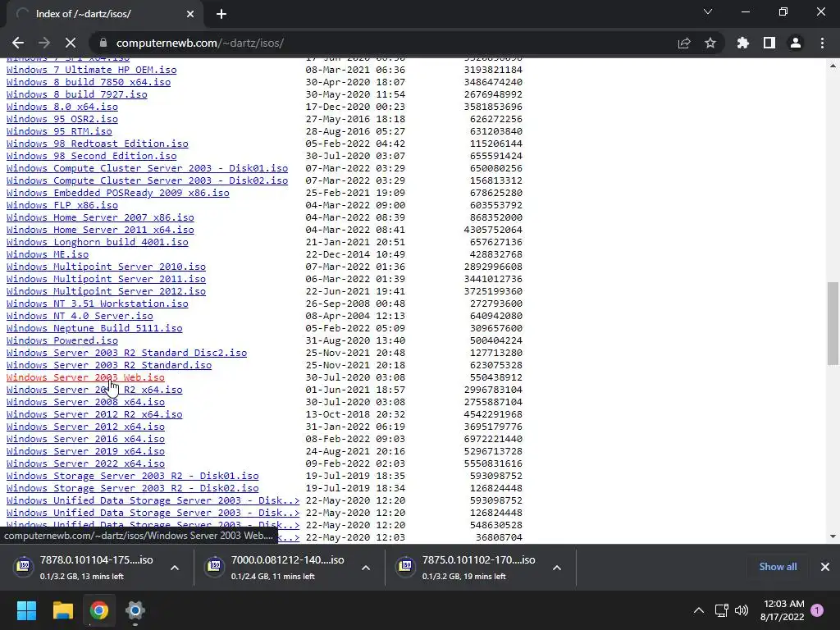The image size is (840, 630).
Task: Click the tab search chevron in title bar
Action: (x=708, y=11)
